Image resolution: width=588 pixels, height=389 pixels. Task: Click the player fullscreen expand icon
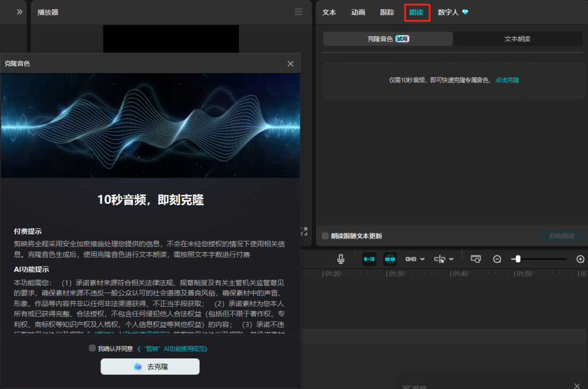coord(304,232)
